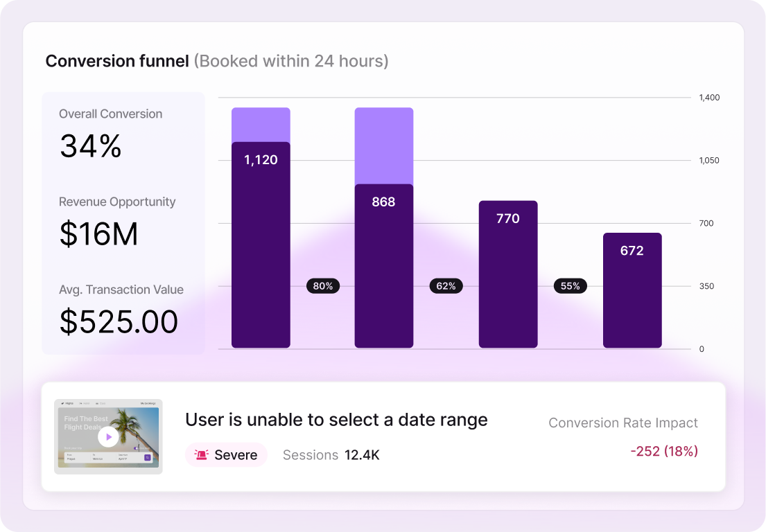The width and height of the screenshot is (766, 532).
Task: Toggle the small switch inside the replay thumbnail
Action: click(x=137, y=447)
